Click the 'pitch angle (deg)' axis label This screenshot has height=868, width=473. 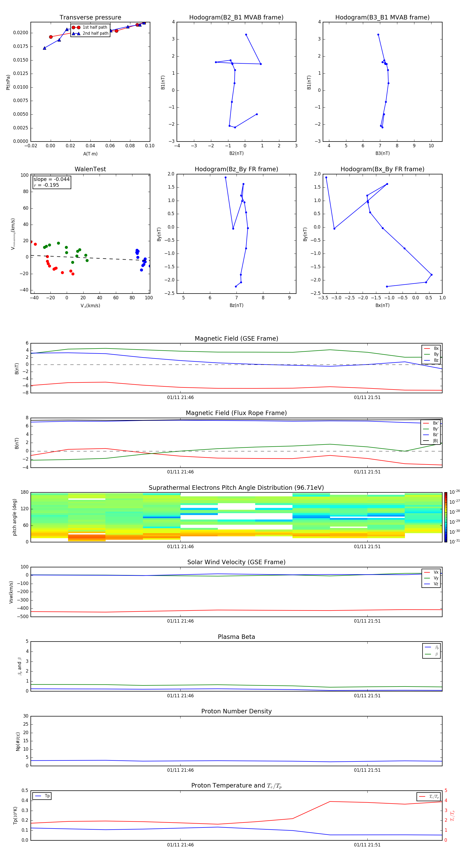tap(14, 517)
